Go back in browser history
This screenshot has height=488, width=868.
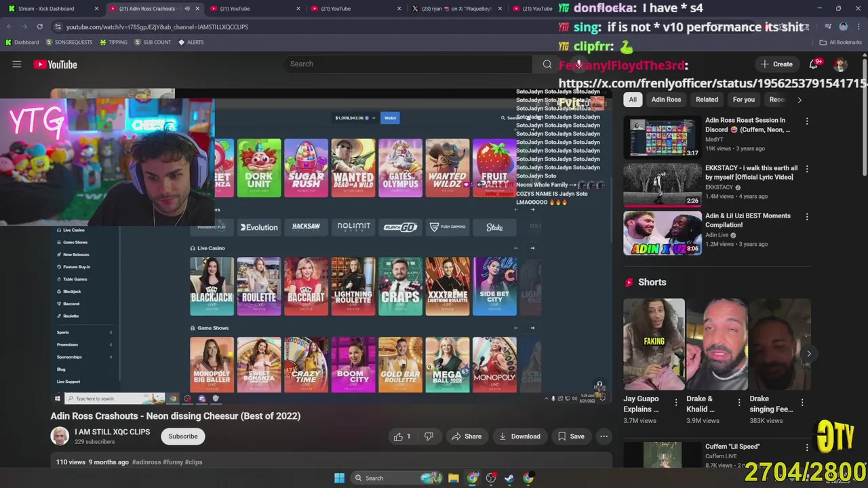tap(9, 26)
